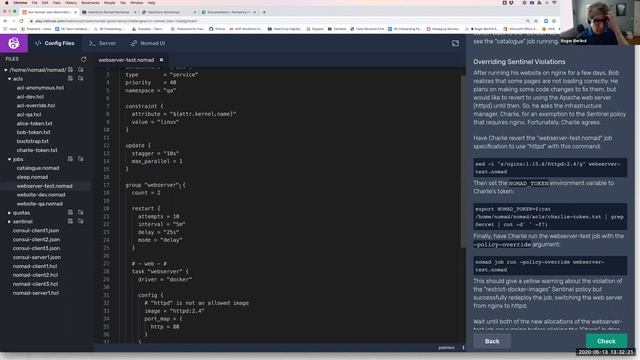Click the nomad job run -policy-override block
Screen dimensions: 640x360
[x=550, y=266]
